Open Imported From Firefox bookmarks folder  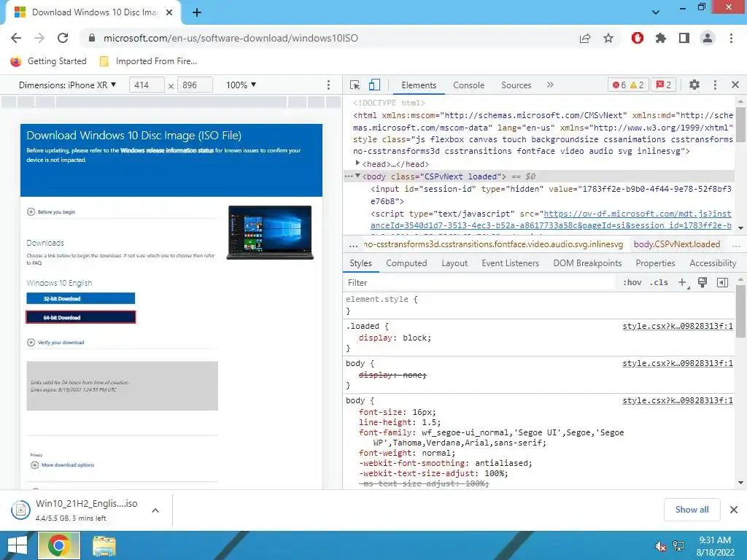pos(148,61)
